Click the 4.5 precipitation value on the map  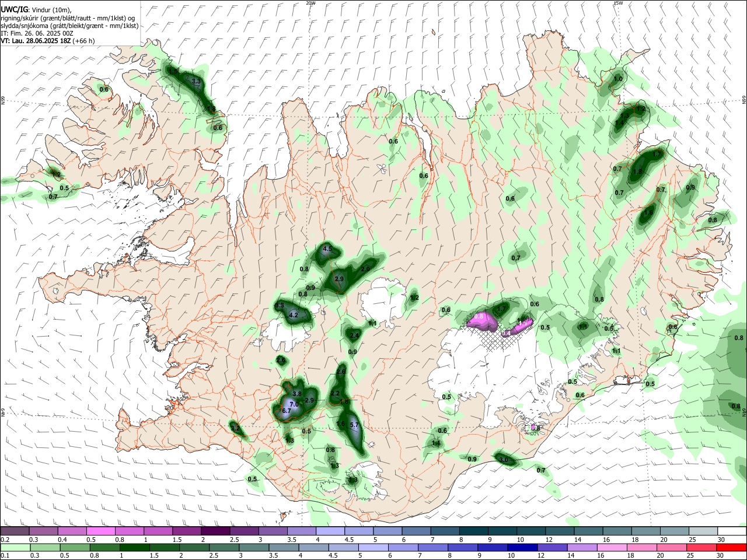(x=327, y=249)
